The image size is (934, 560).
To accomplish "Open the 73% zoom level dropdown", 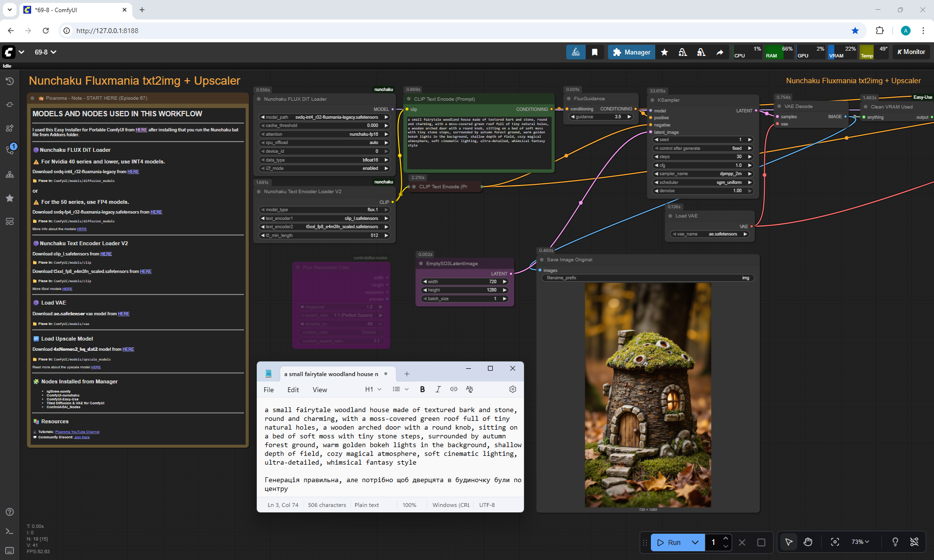I will tap(860, 542).
